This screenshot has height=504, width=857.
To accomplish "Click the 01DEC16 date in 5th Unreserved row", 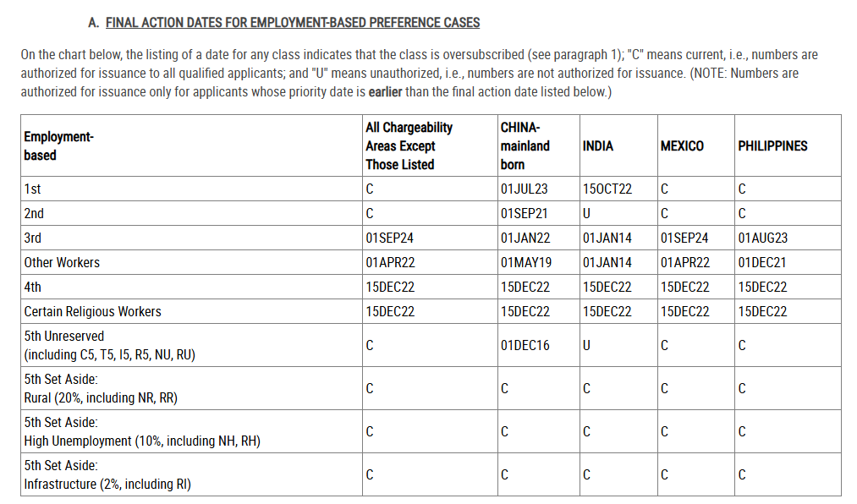I will (525, 345).
